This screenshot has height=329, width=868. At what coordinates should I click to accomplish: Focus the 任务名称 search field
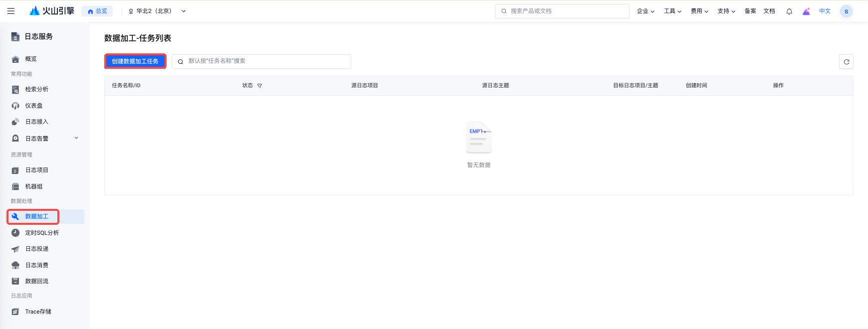pyautogui.click(x=261, y=61)
